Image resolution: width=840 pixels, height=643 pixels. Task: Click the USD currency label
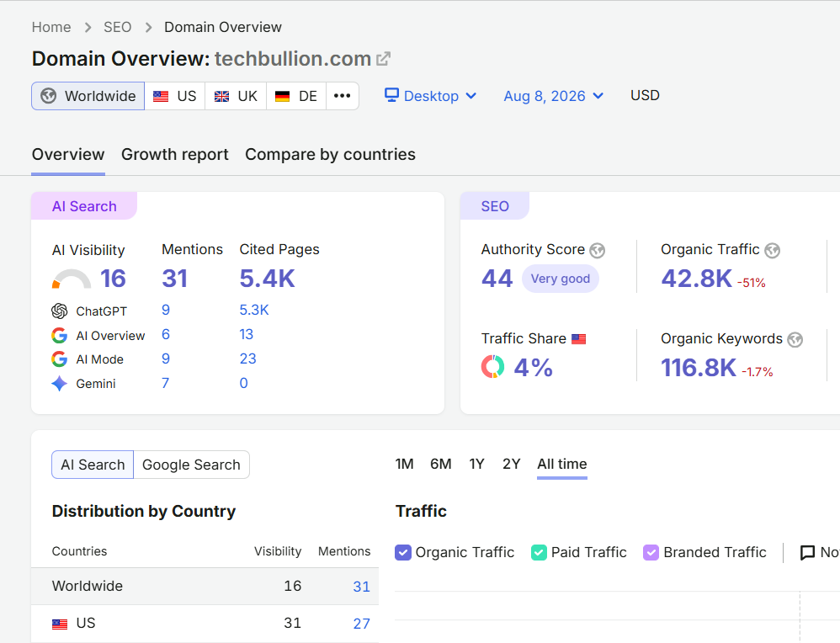[x=645, y=95]
